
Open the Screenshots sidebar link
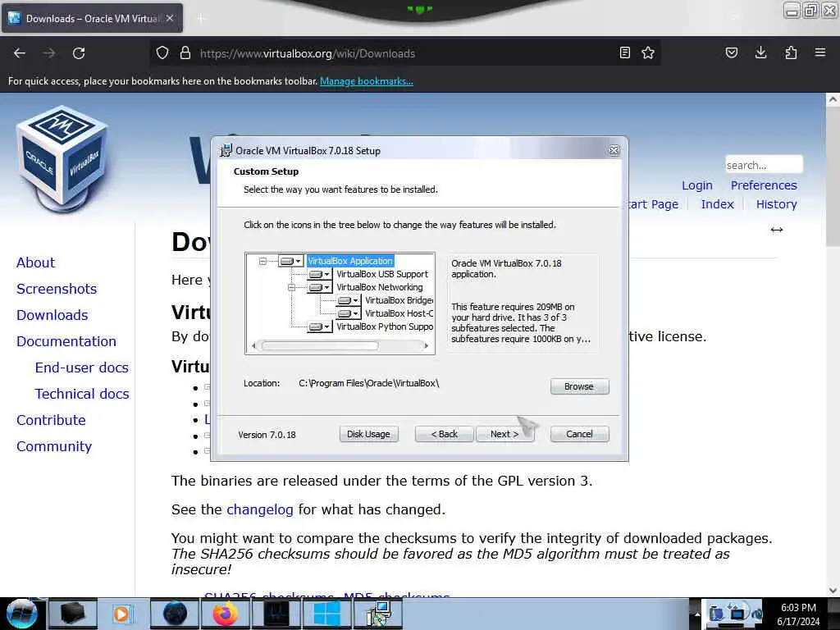click(57, 289)
